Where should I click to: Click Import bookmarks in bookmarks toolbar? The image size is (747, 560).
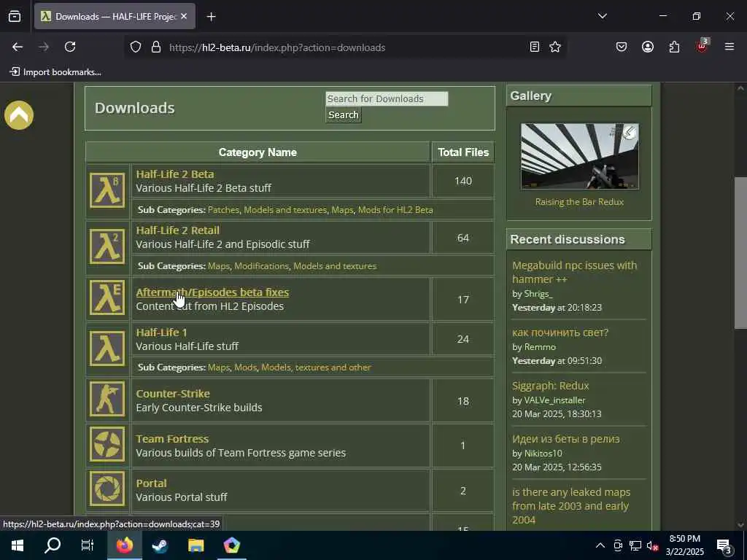55,72
